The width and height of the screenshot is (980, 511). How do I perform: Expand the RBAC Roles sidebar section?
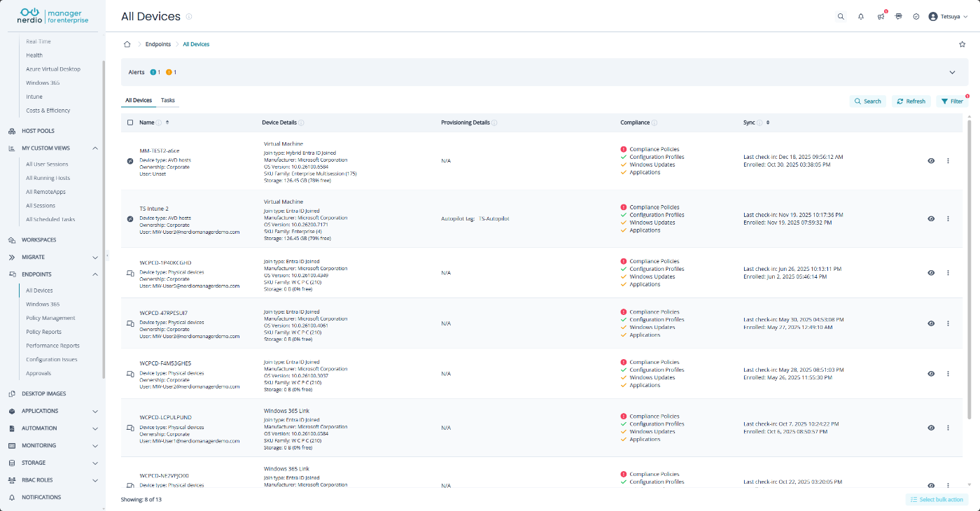[x=95, y=480]
